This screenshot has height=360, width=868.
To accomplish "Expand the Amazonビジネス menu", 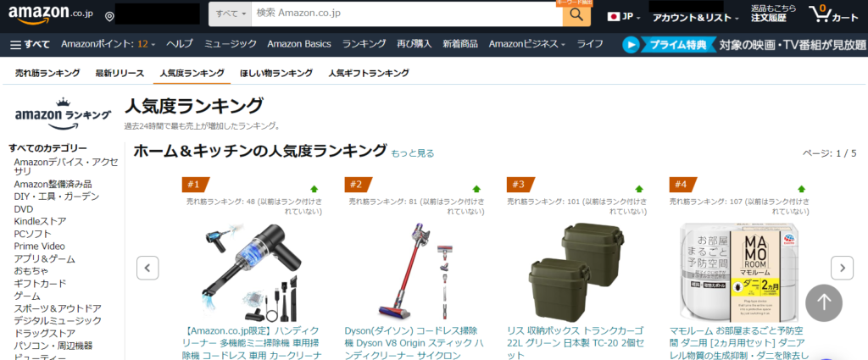I will click(x=527, y=44).
